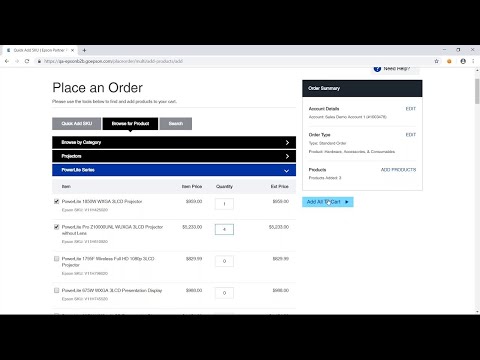Go back using the browser back arrow
Screen dimensions: 480x360
click(7, 61)
